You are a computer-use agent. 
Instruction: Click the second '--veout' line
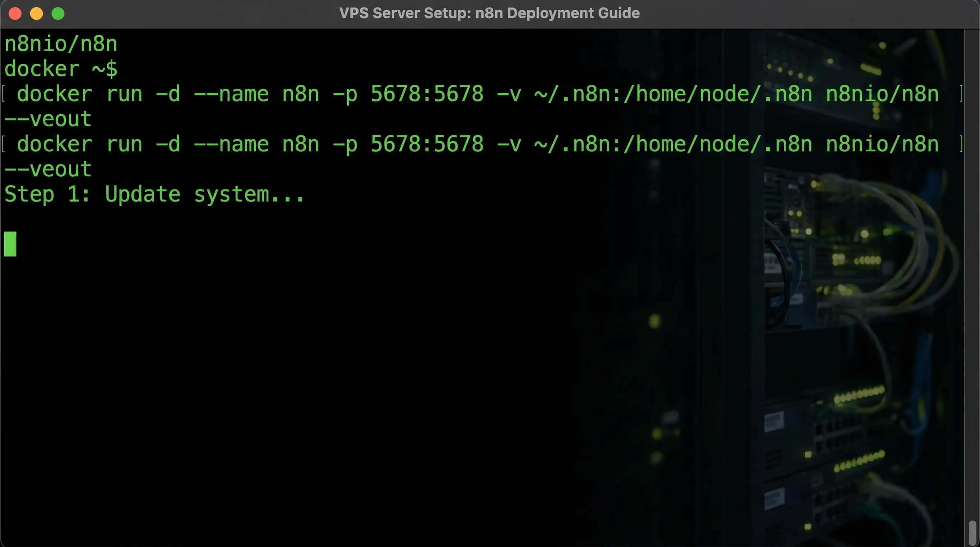click(48, 169)
